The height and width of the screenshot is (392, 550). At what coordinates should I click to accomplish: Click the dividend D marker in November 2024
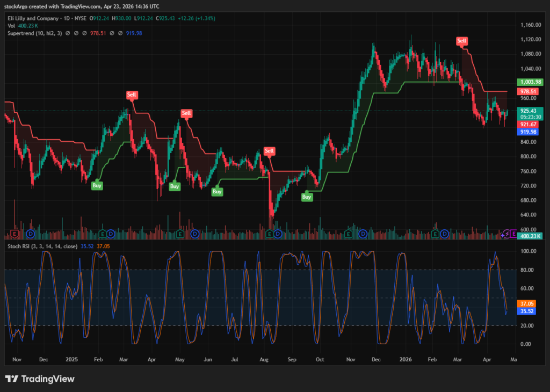pos(31,234)
